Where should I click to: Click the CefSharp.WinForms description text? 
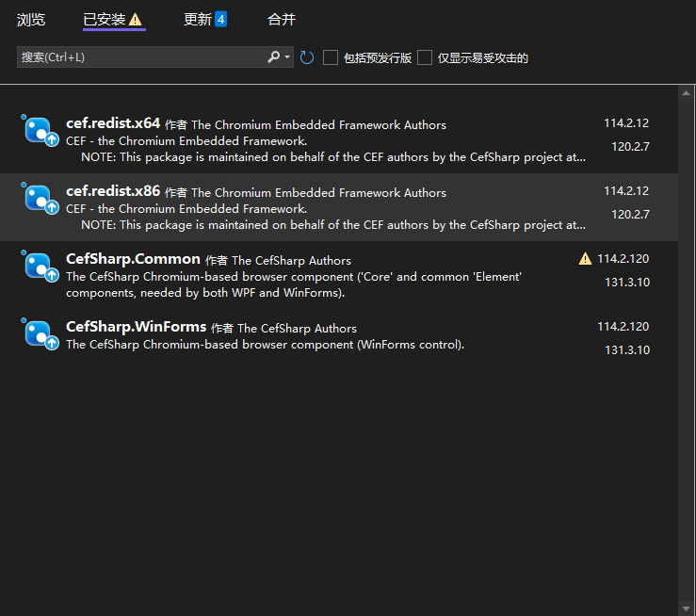tap(265, 345)
